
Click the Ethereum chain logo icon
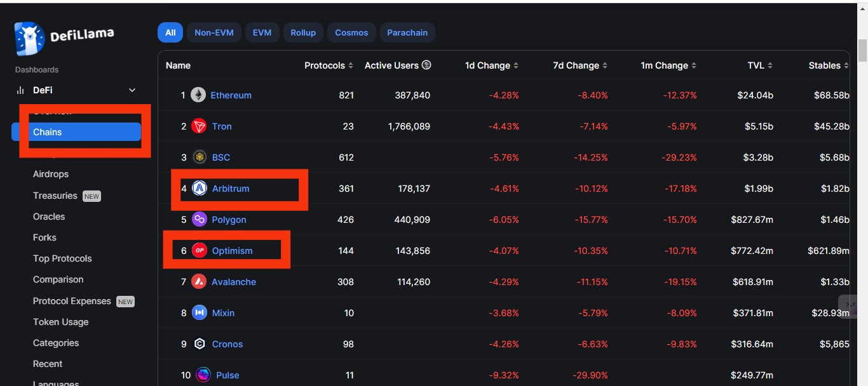coord(199,95)
